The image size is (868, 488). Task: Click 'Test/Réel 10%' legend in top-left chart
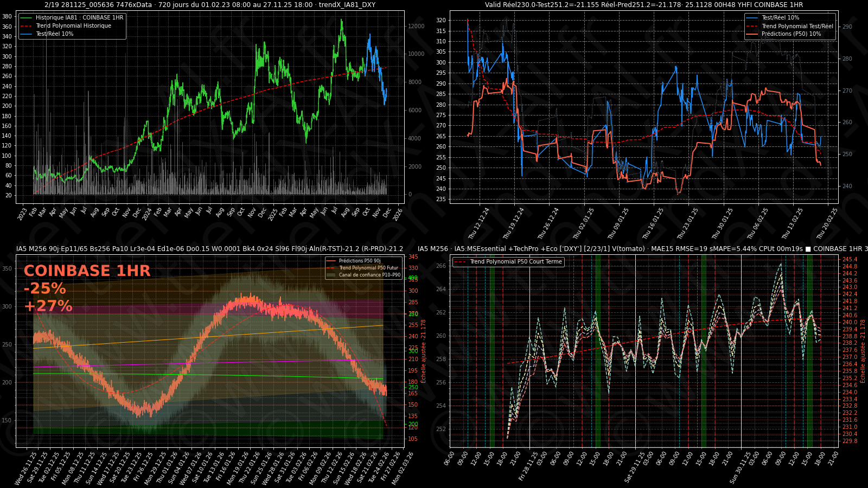pyautogui.click(x=54, y=34)
